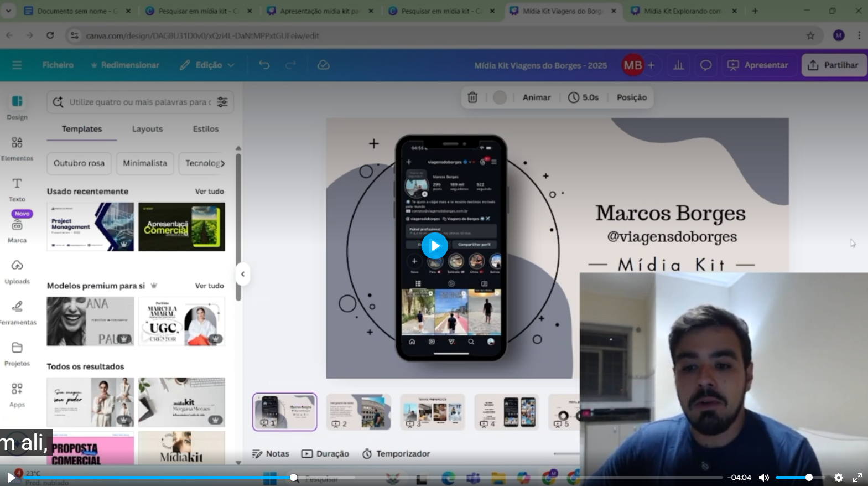Viewport: 868px width, 486px height.
Task: Switch to the 'Documento sem nome' browser tab
Action: (x=77, y=11)
